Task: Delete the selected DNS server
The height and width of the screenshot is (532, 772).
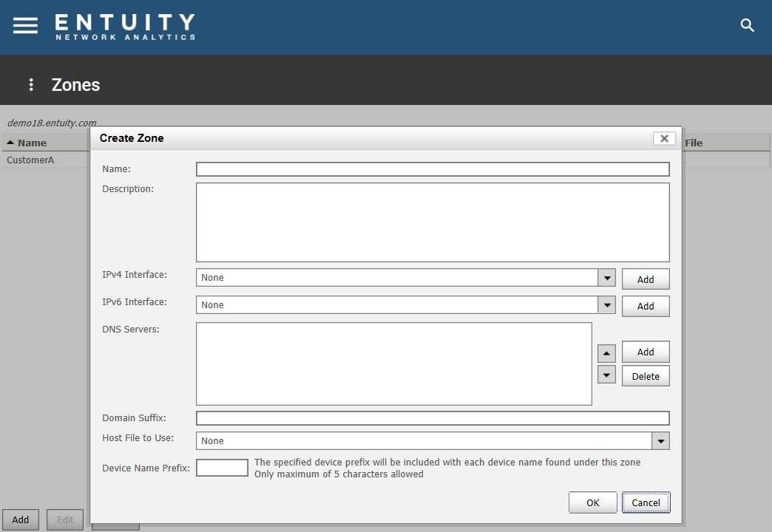Action: 645,375
